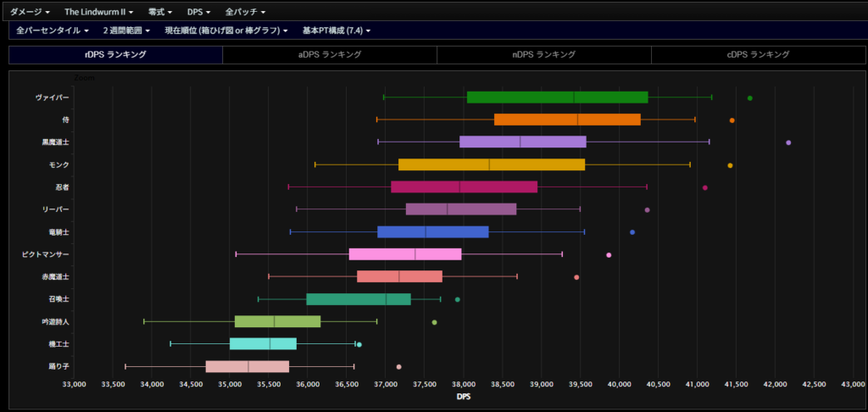Image resolution: width=868 pixels, height=412 pixels.
Task: Open the 零式 difficulty dropdown
Action: pos(159,12)
